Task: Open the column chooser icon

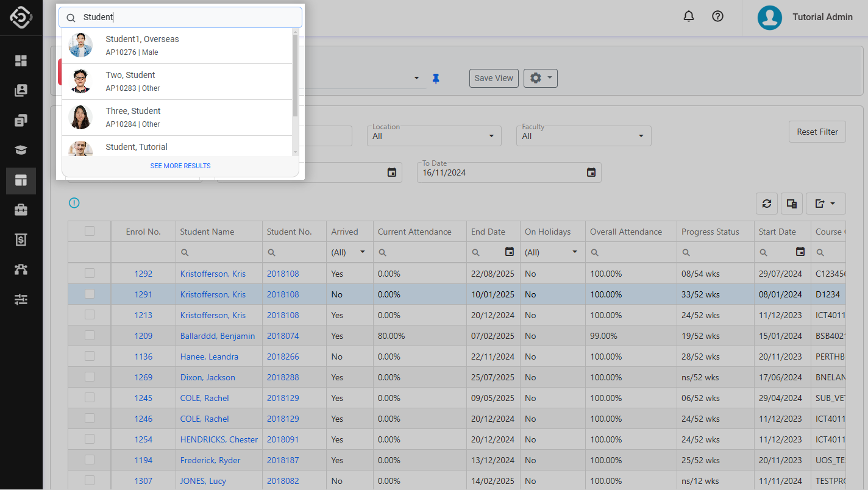Action: (792, 204)
